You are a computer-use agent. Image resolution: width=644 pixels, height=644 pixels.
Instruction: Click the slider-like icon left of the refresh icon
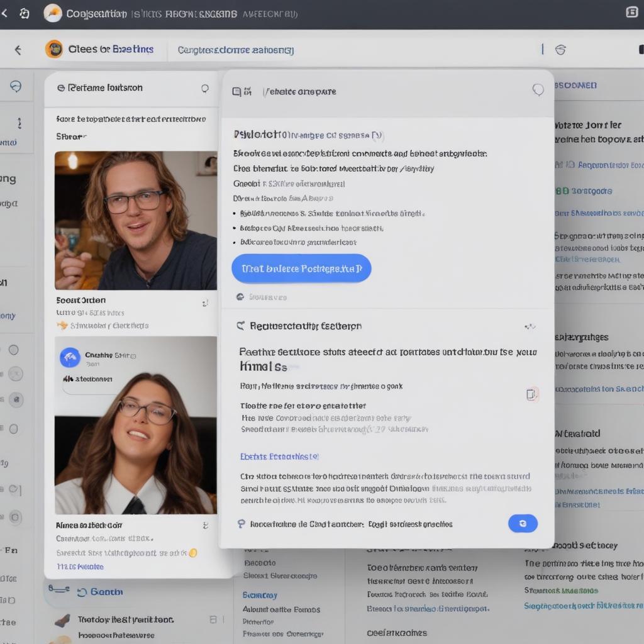click(x=58, y=589)
